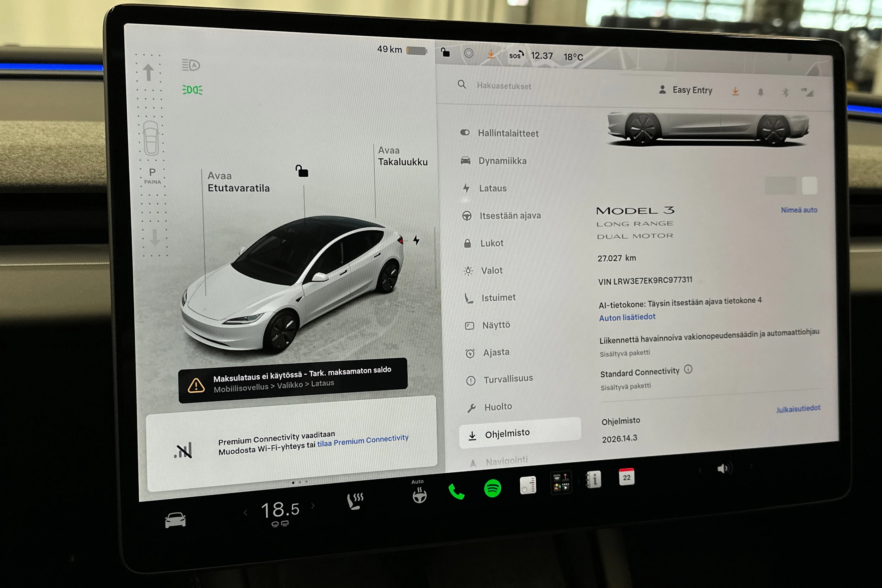
Task: Tap the Maksulataus ei käytössä warning banner
Action: (x=293, y=380)
